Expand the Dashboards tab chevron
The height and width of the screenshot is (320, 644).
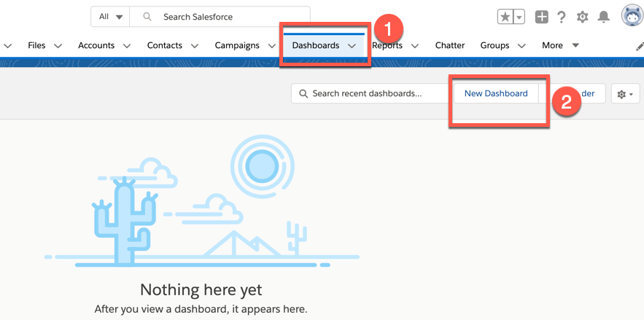pyautogui.click(x=352, y=46)
